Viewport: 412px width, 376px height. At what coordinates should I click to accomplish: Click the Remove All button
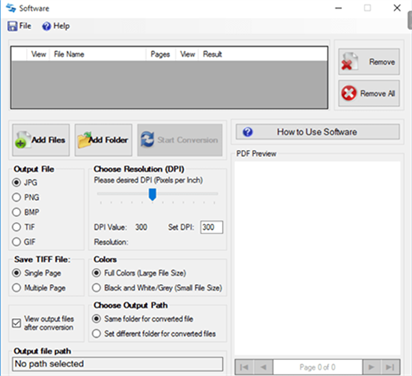369,93
